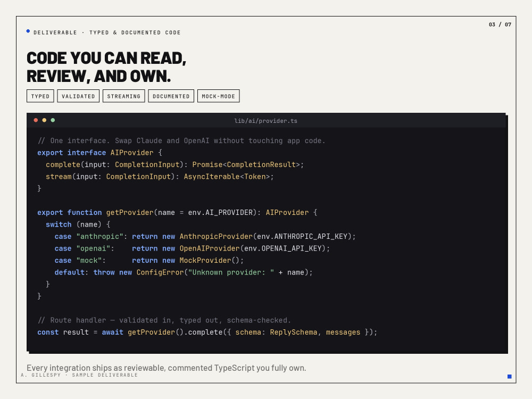
Task: Click MockProvider() in the code
Action: 209,260
